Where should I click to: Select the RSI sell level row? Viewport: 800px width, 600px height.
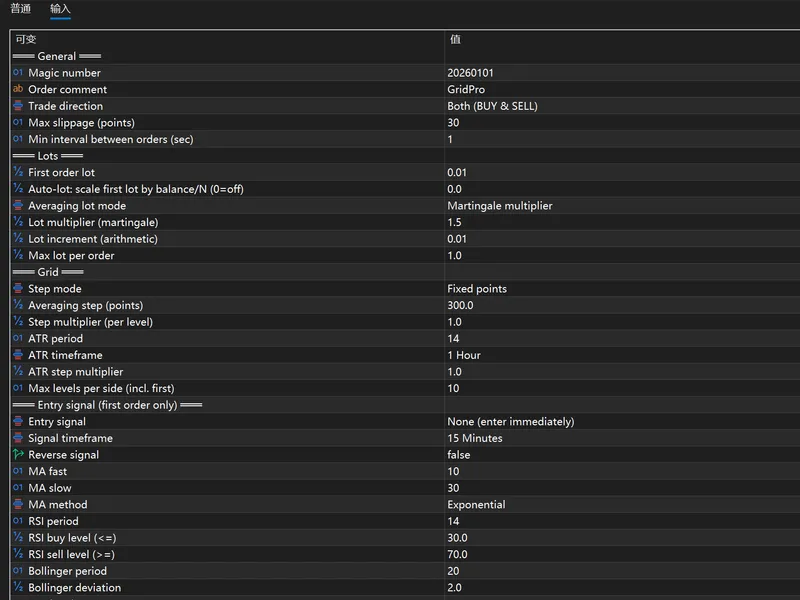[x=405, y=554]
